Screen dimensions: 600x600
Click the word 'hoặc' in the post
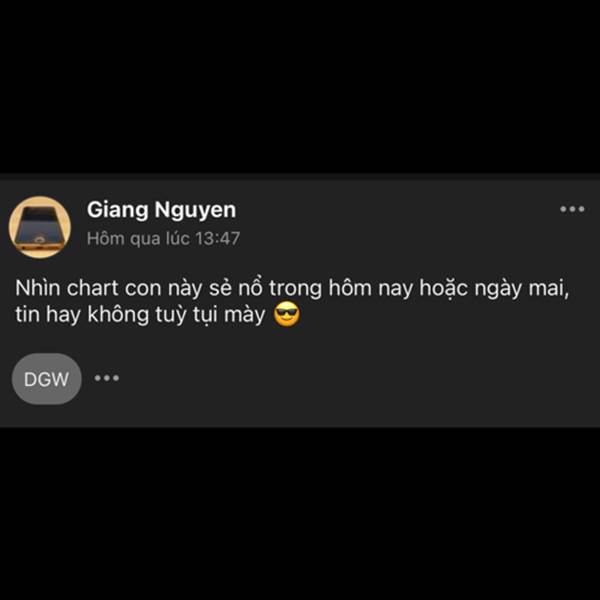[x=443, y=289]
